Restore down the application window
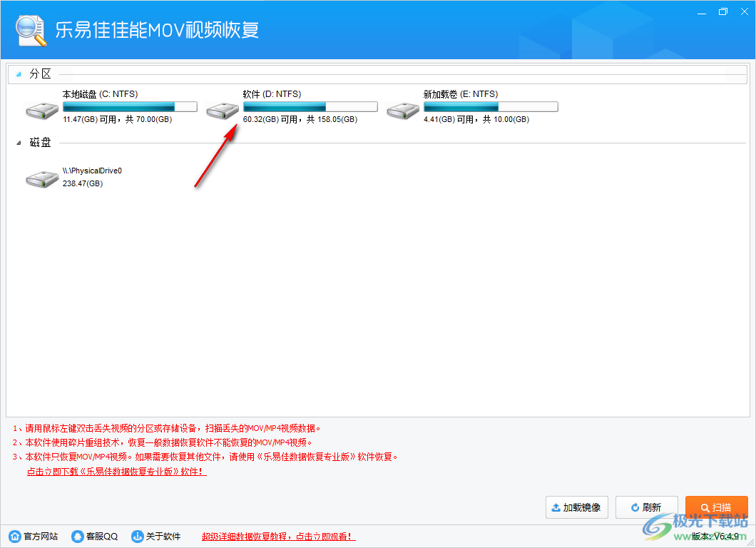Viewport: 756px width, 548px height. pos(723,11)
